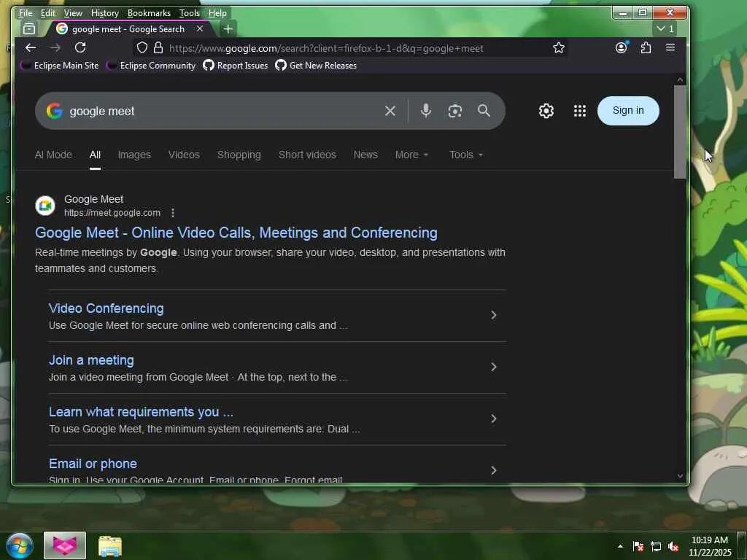Click the Google logo in search box
This screenshot has height=560, width=747.
(54, 111)
